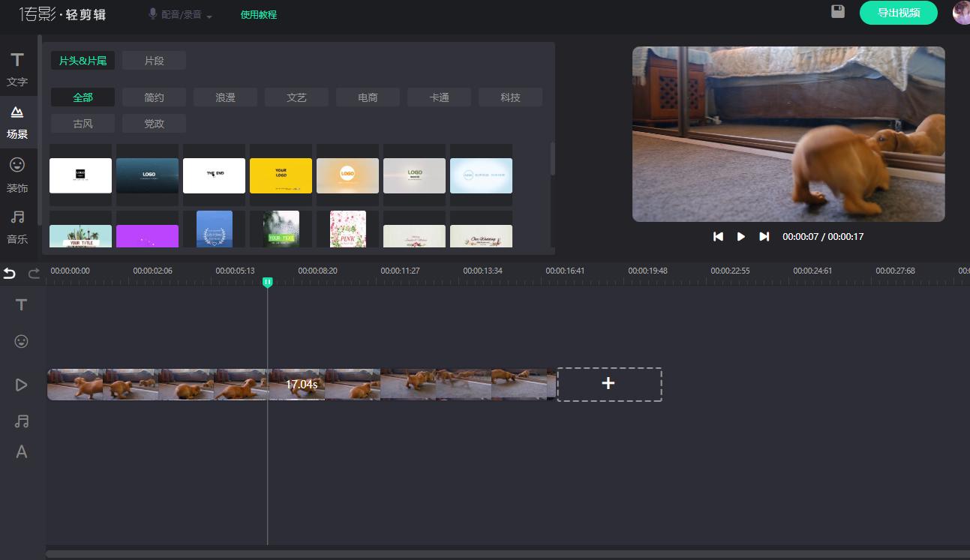Screen dimensions: 970x560
Task: Filter templates by 浪漫 category
Action: point(225,97)
